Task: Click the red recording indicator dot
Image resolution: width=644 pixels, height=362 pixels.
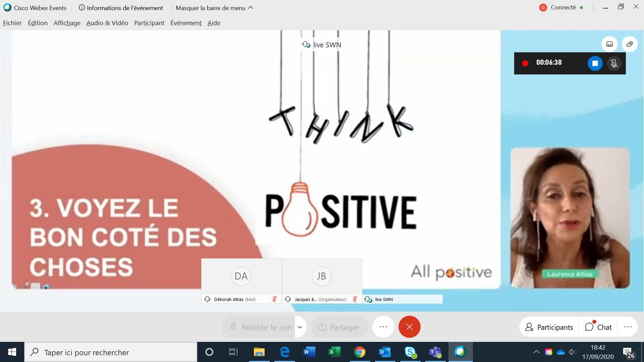Action: point(525,63)
